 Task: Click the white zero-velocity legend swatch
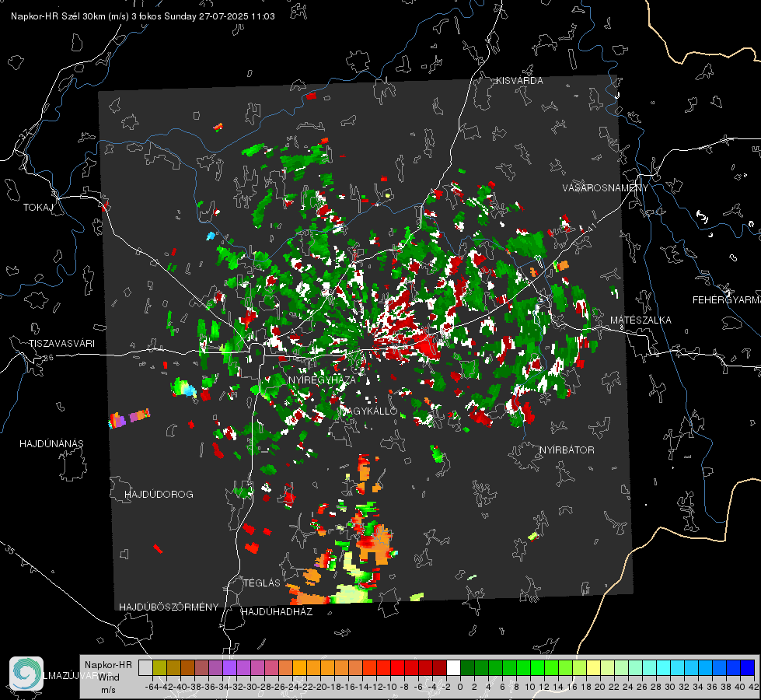point(453,667)
